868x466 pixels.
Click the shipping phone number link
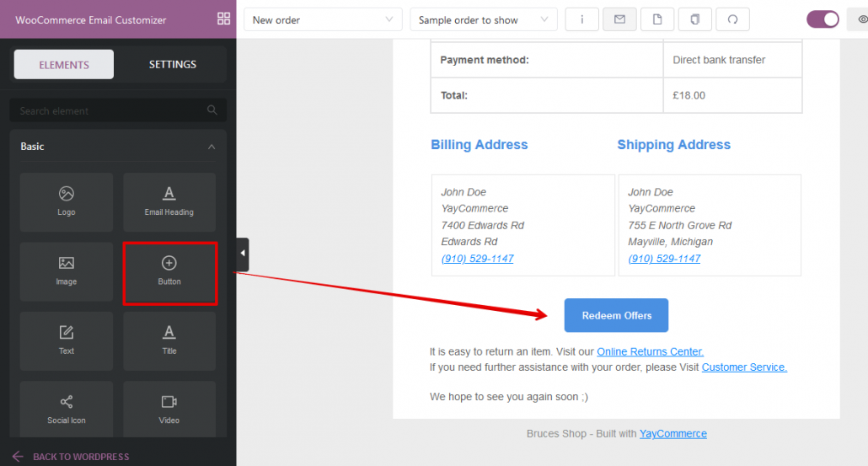664,259
